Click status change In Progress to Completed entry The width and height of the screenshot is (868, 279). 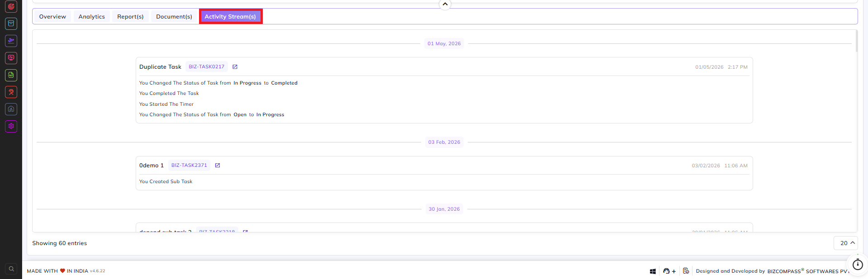coord(218,83)
